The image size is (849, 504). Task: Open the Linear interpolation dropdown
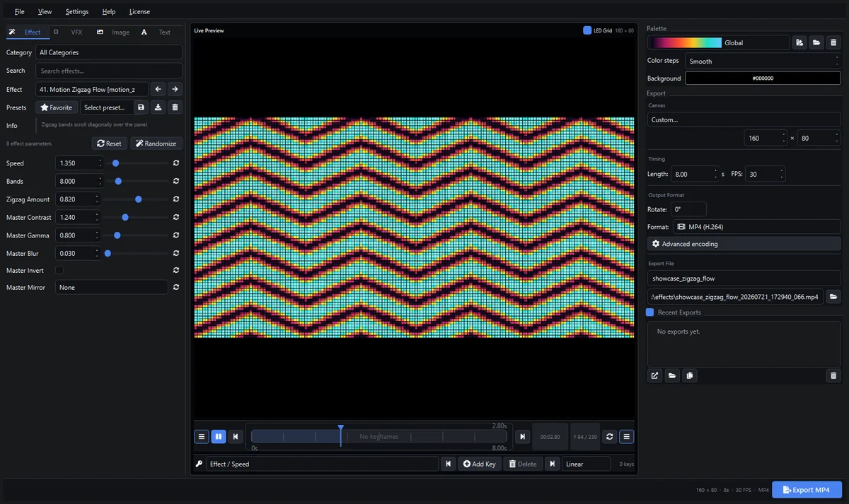[x=586, y=464]
